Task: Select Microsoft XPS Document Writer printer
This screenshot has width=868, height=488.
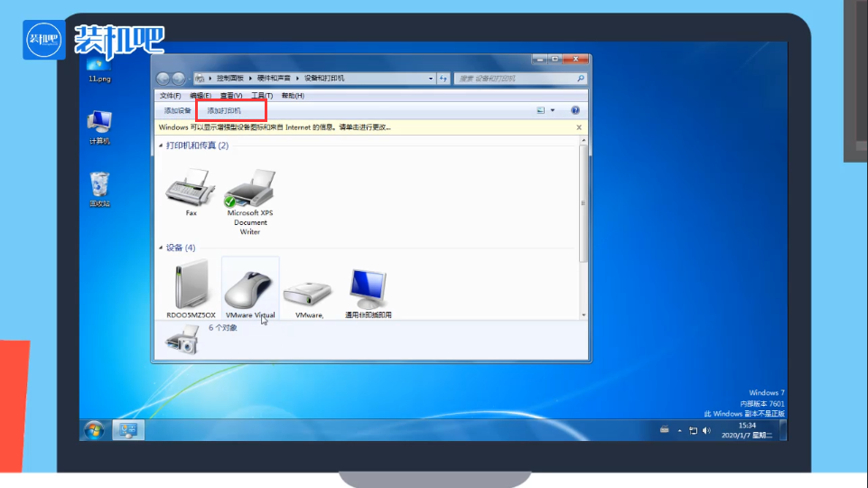Action: click(250, 192)
